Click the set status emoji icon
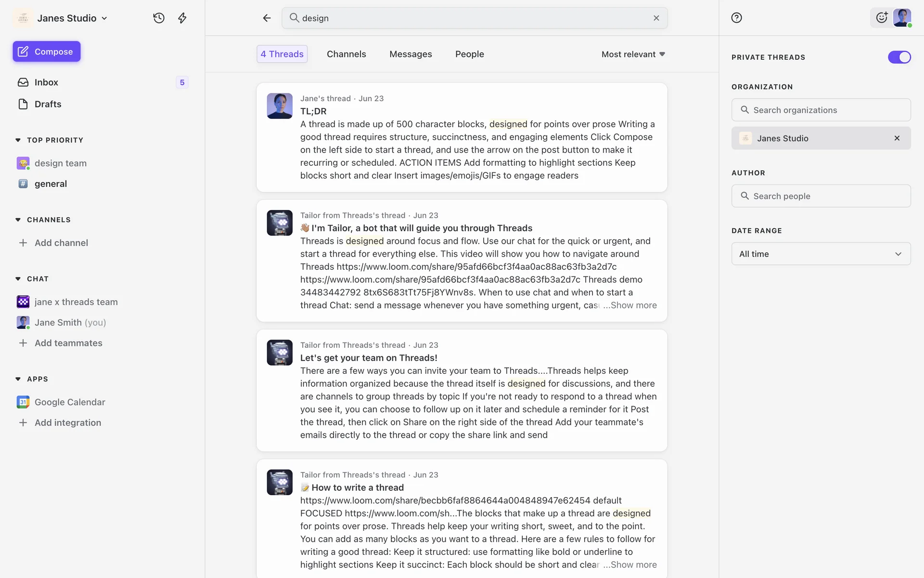924x578 pixels. 881,18
